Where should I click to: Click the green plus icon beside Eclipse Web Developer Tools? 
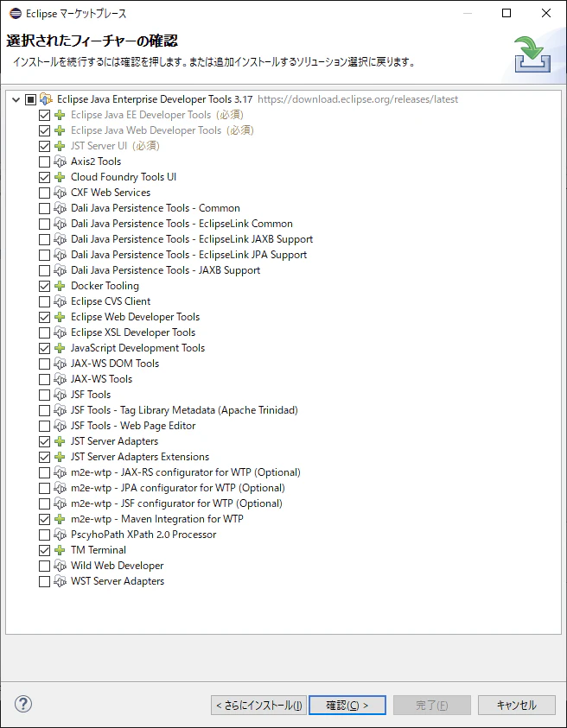(x=60, y=317)
